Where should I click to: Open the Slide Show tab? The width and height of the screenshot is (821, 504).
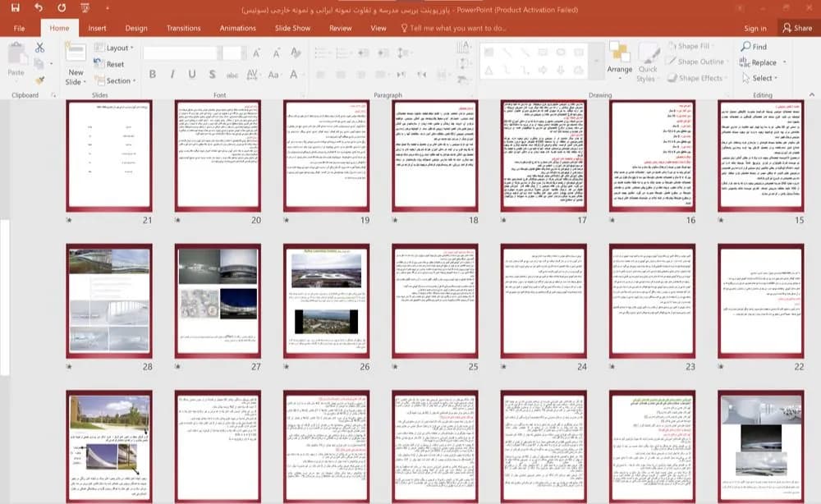(x=293, y=28)
